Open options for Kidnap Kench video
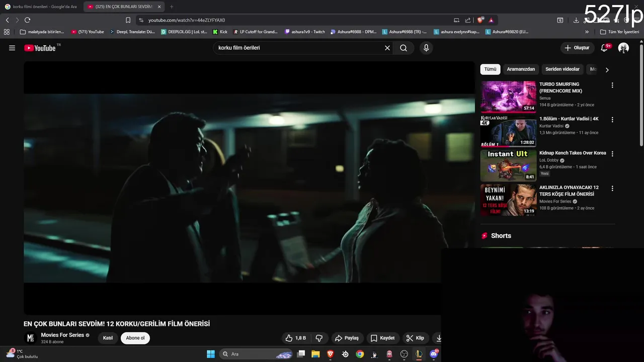Screen dimensions: 644x362 (x=612, y=154)
